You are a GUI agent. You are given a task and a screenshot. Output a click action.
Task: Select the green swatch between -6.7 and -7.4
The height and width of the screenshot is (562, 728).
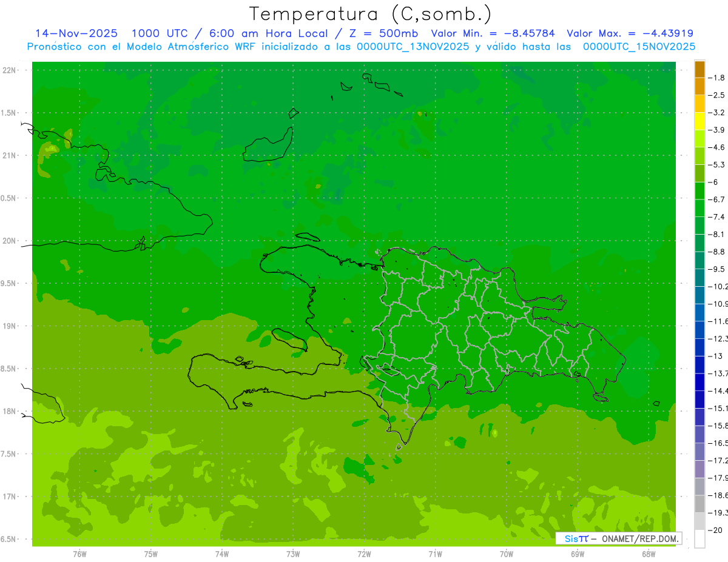tap(699, 209)
